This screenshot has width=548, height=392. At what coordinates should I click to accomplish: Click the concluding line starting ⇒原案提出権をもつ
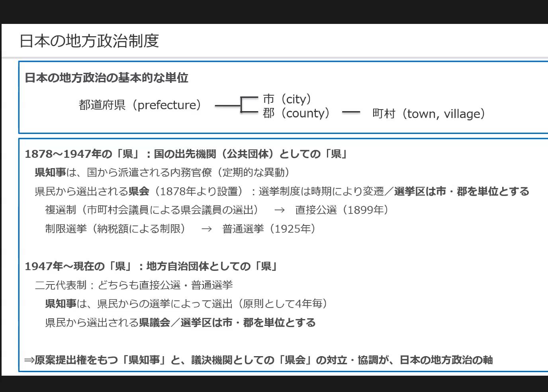click(259, 360)
